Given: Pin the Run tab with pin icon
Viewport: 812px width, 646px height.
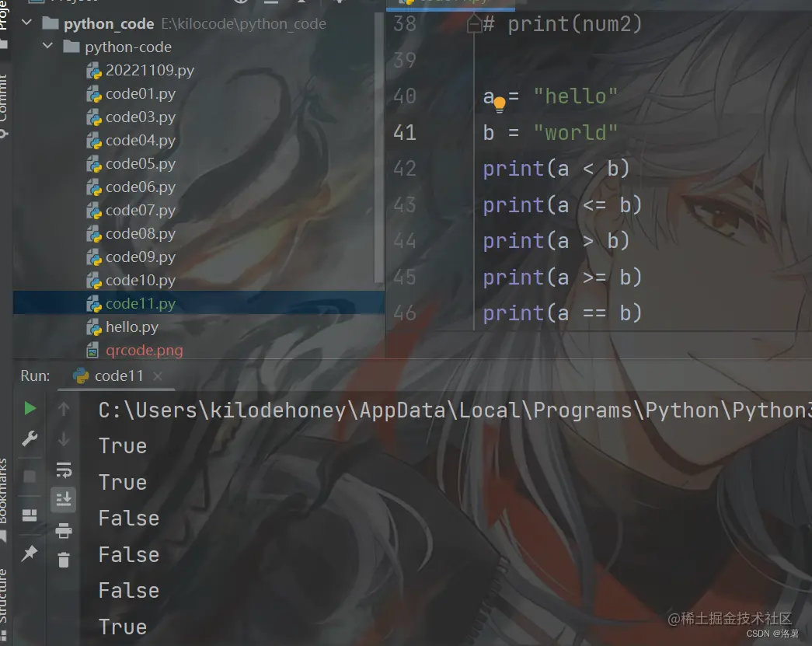Looking at the screenshot, I should (x=30, y=553).
